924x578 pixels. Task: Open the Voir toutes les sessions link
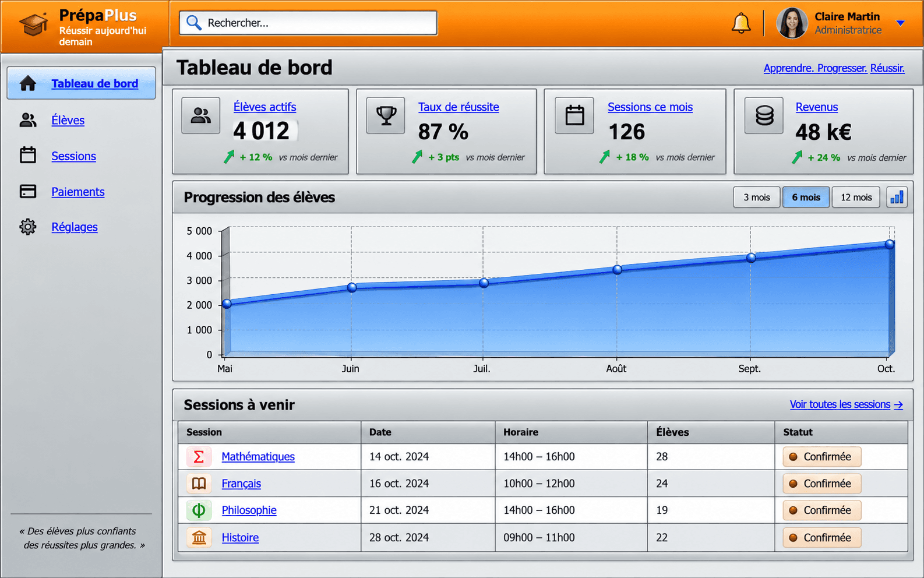846,404
